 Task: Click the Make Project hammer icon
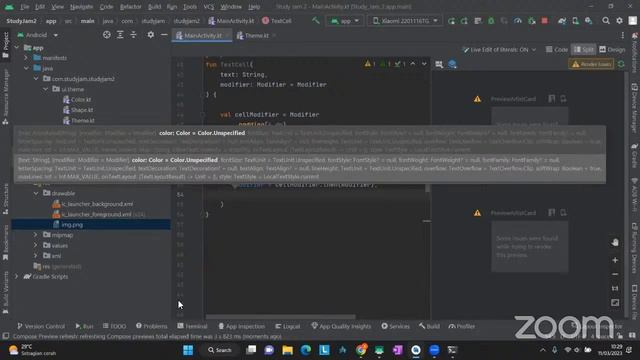pyautogui.click(x=316, y=20)
